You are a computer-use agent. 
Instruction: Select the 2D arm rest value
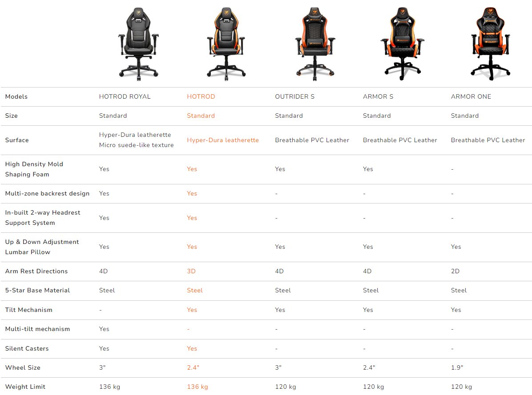455,271
